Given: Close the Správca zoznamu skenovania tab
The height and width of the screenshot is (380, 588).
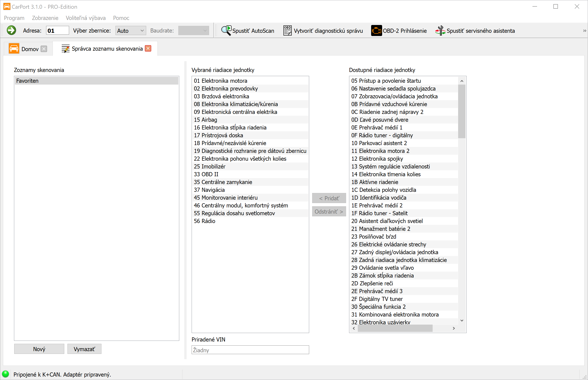Looking at the screenshot, I should coord(148,48).
